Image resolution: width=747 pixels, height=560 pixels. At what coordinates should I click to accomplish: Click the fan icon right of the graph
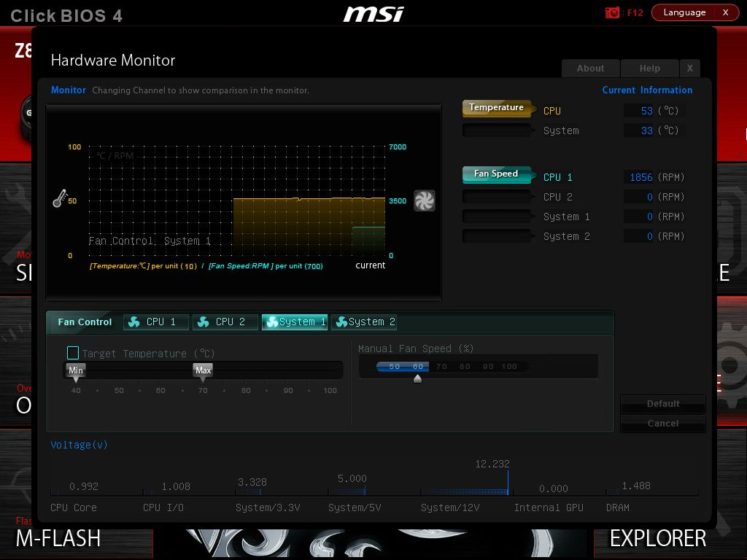point(424,201)
